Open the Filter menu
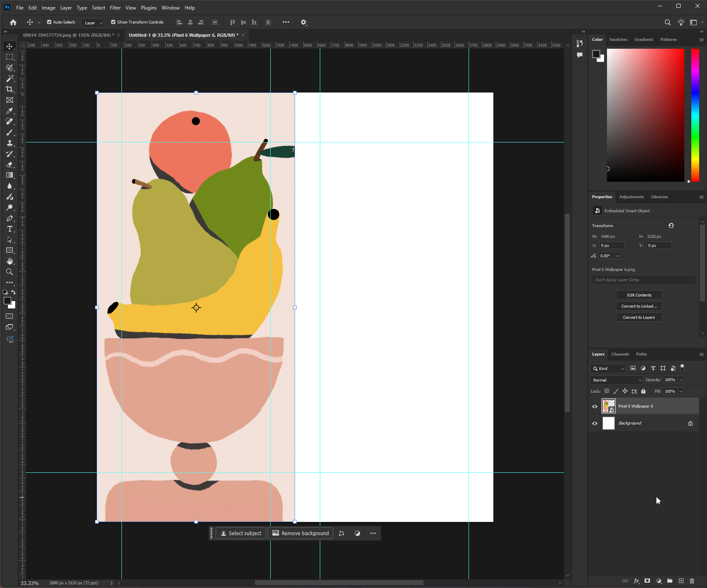 115,8
